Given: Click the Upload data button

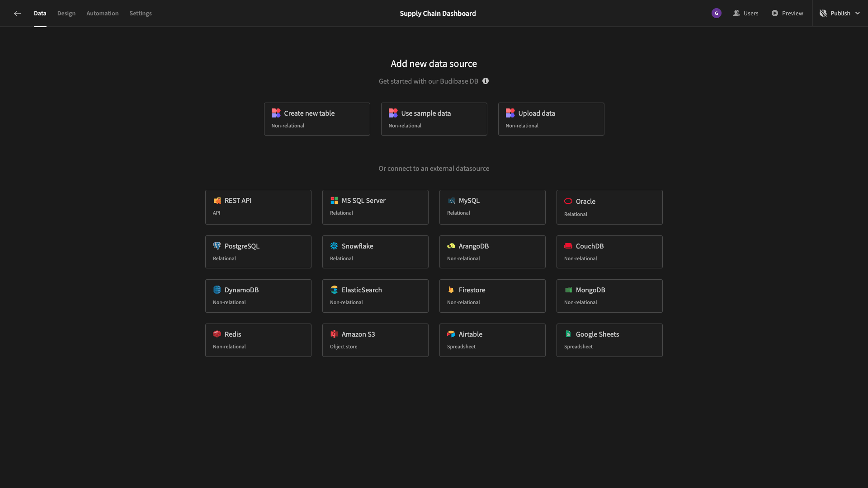Looking at the screenshot, I should point(551,118).
